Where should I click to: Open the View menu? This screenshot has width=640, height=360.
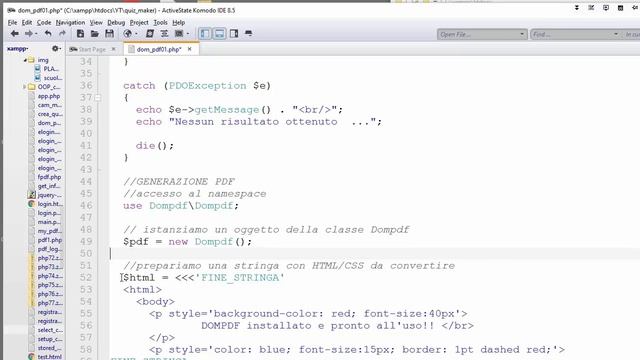(x=96, y=22)
